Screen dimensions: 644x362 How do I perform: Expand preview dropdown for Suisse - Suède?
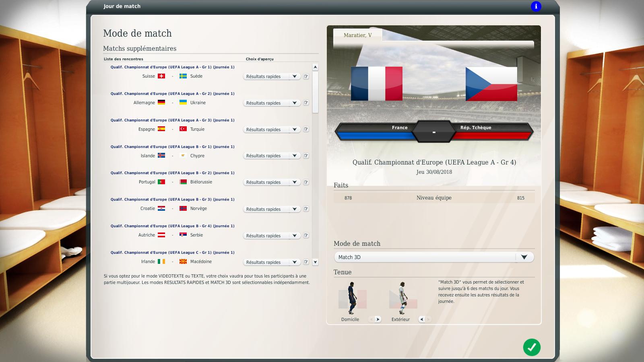click(x=272, y=76)
